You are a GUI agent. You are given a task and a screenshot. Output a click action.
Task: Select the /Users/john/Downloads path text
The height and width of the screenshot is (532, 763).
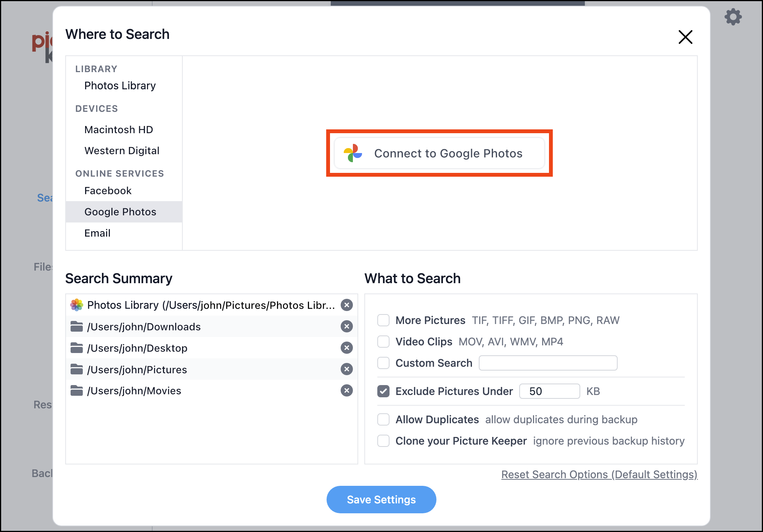(144, 327)
